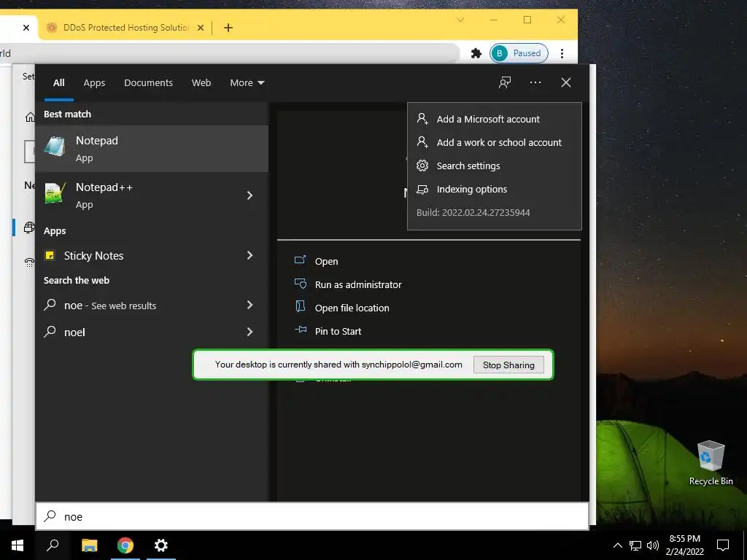
Task: Show hidden tray icons chevron
Action: coord(617,545)
